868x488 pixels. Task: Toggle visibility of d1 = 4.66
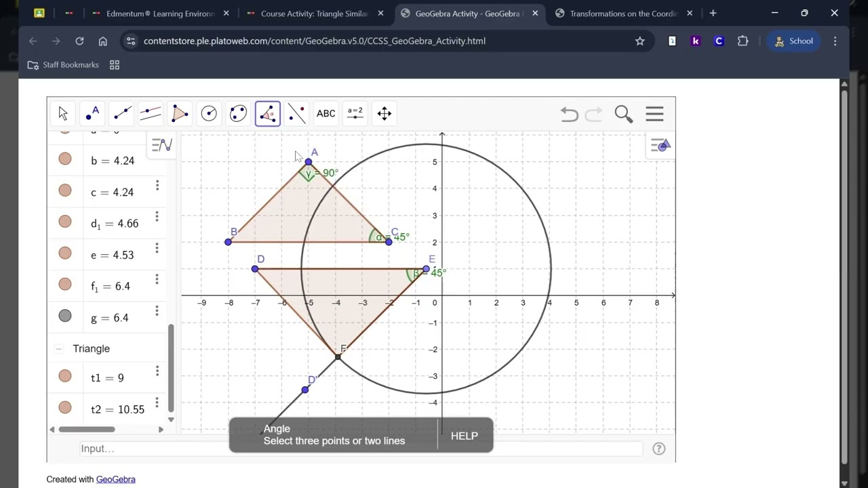pyautogui.click(x=65, y=222)
